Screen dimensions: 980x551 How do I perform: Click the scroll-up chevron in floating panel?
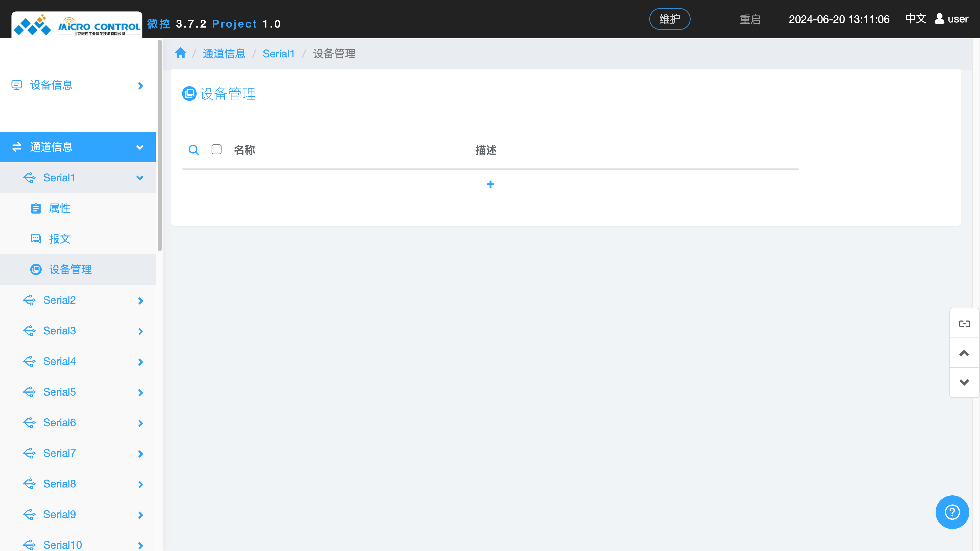point(964,353)
